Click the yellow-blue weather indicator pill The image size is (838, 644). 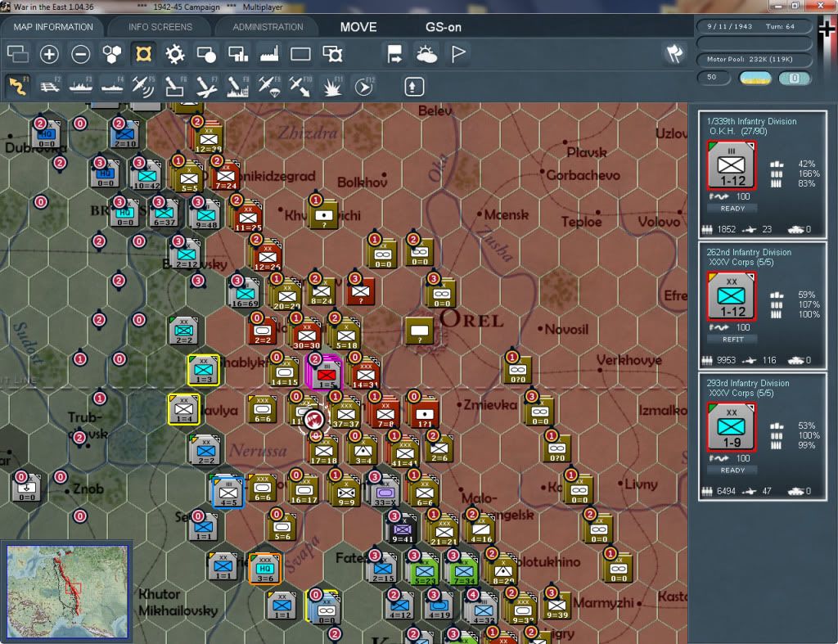(755, 78)
